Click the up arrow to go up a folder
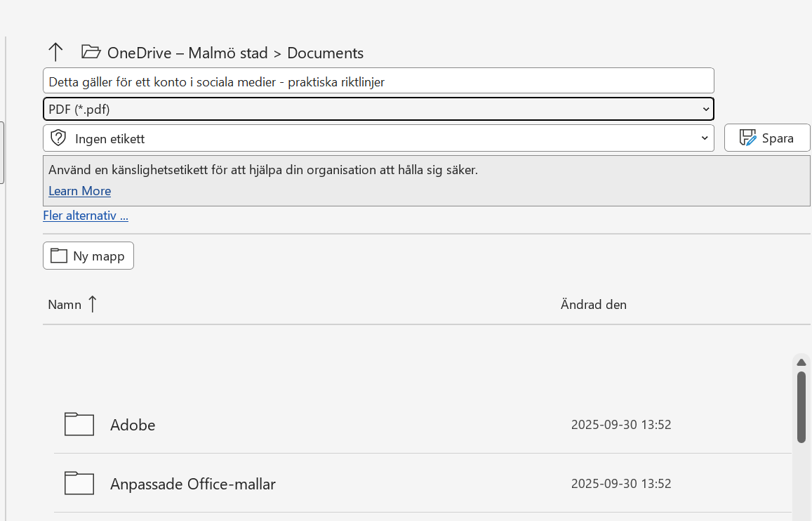The width and height of the screenshot is (812, 521). [55, 52]
